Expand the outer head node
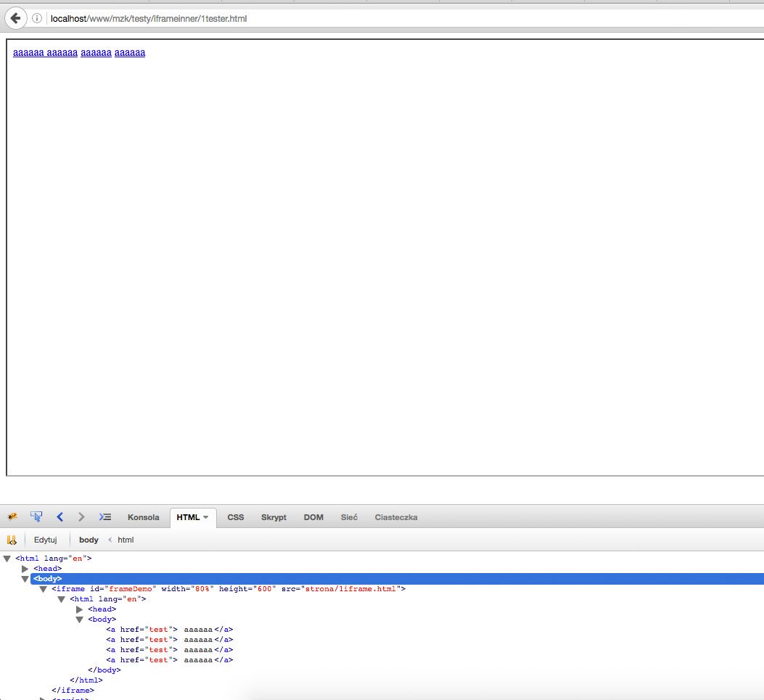 point(25,569)
